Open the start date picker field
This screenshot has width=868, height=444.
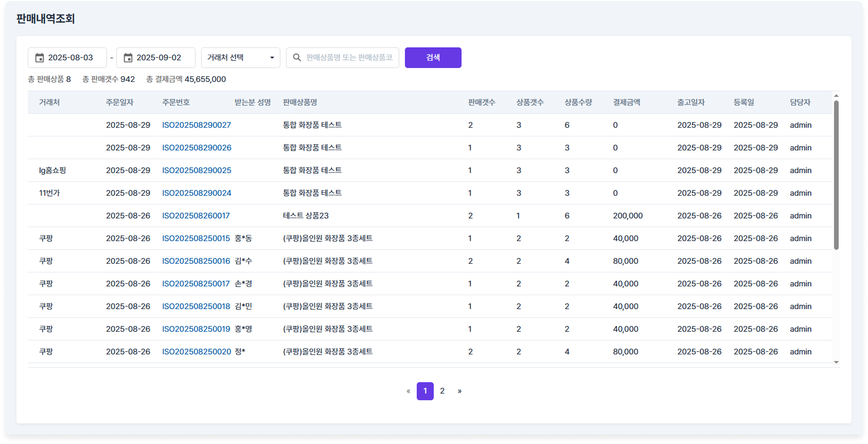70,58
